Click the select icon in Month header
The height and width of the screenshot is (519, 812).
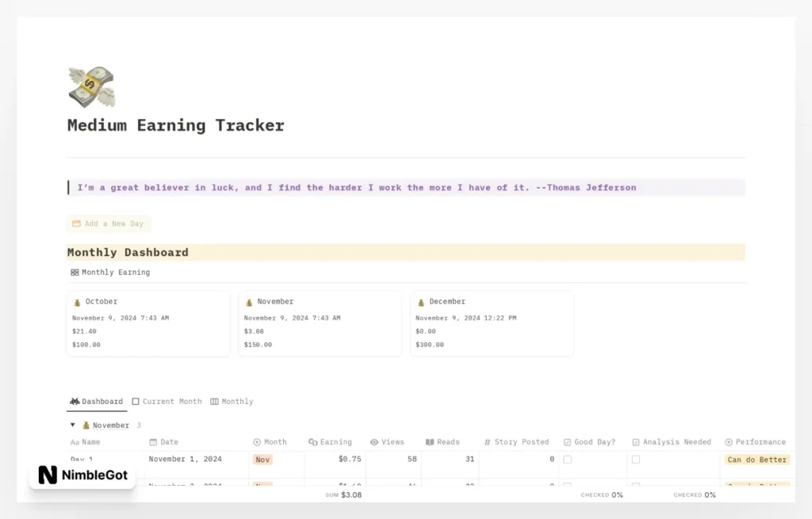pos(257,442)
